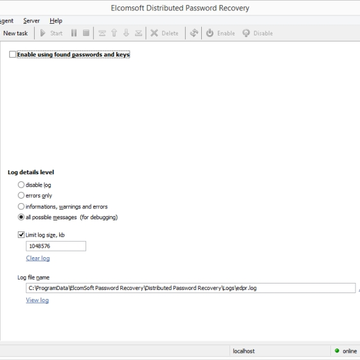
Task: Click the Pause task icon
Action: (x=74, y=33)
